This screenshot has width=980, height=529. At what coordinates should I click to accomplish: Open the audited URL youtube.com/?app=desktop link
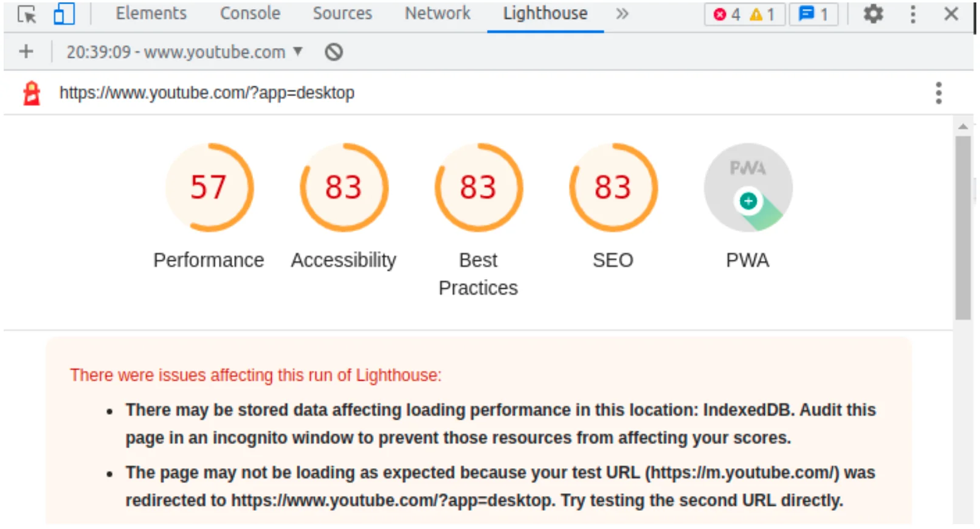click(207, 93)
